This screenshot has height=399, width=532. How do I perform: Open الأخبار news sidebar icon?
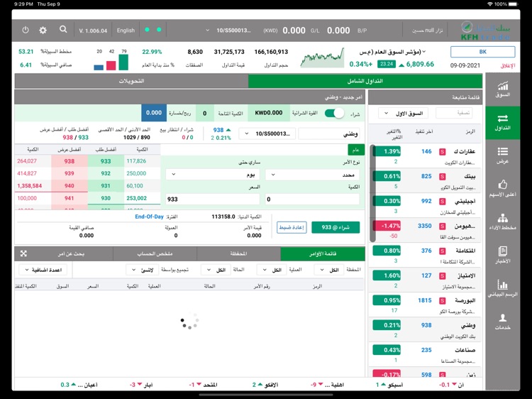502,256
